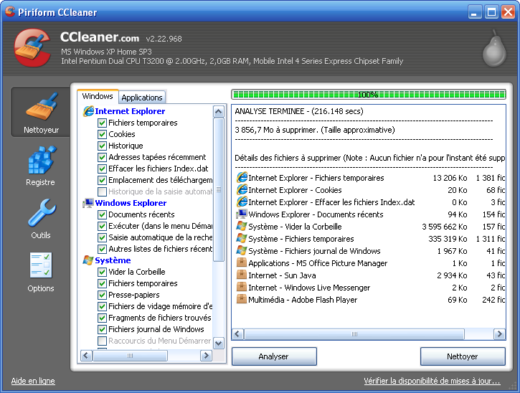This screenshot has height=393, width=520.
Task: Click Vérifier la disponibilité de mises à jour
Action: (432, 381)
